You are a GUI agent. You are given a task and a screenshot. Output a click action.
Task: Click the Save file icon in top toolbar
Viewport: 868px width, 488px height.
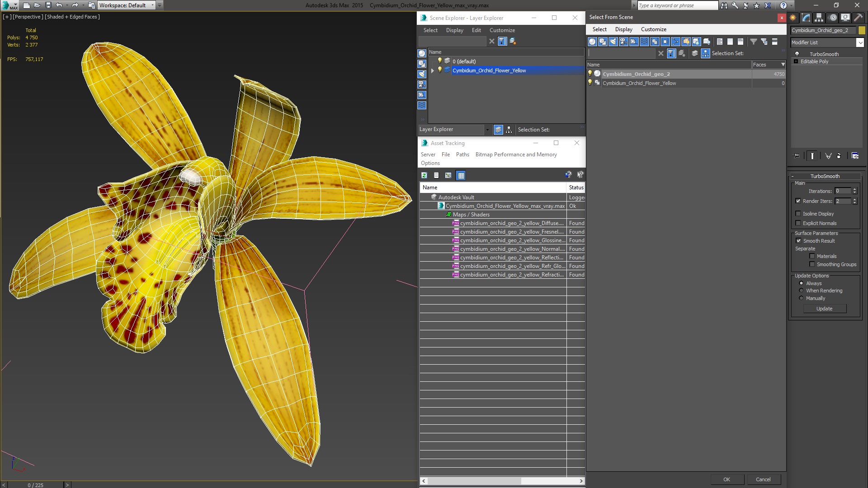tap(48, 5)
